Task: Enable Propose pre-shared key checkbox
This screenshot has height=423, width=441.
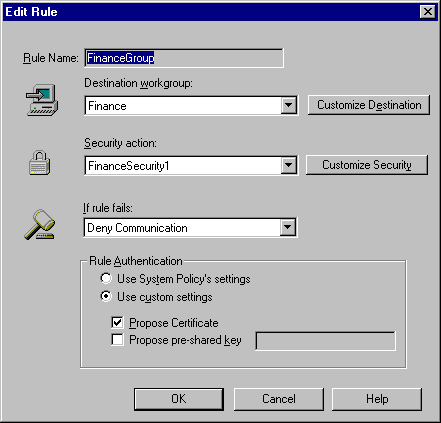Action: (117, 340)
